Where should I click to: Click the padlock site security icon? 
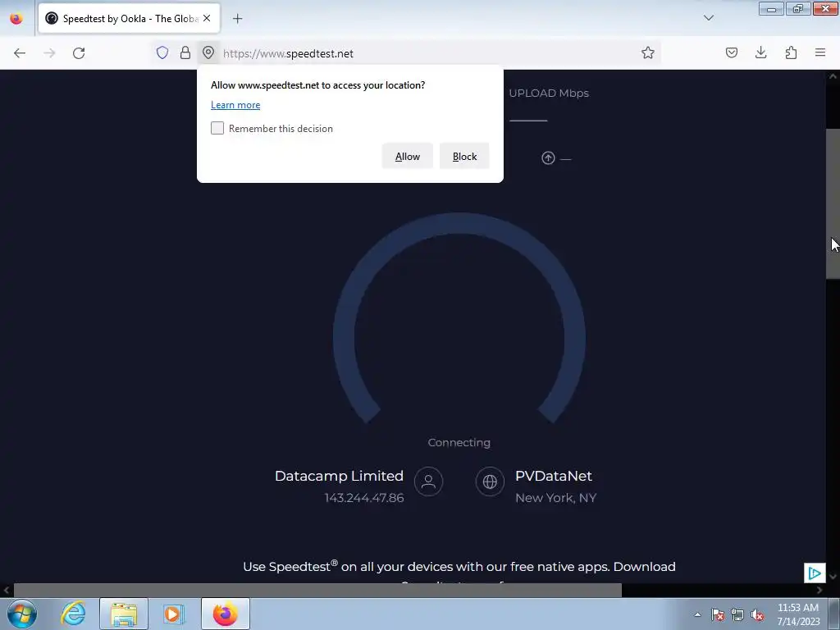(x=185, y=52)
